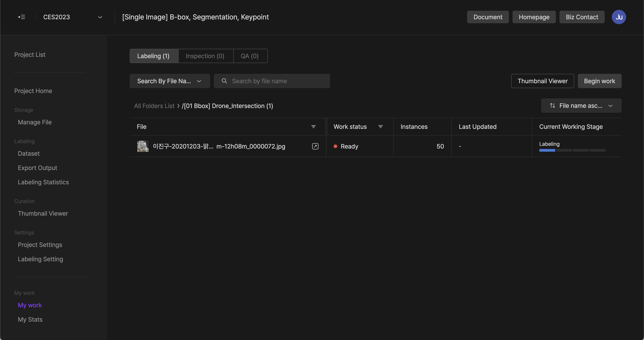
Task: Click the File column filter icon
Action: (313, 127)
